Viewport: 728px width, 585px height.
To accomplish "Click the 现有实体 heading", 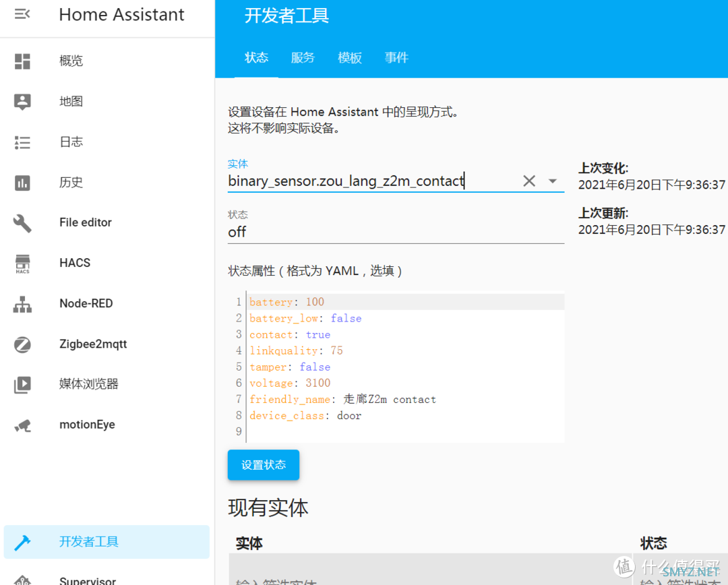I will [268, 507].
